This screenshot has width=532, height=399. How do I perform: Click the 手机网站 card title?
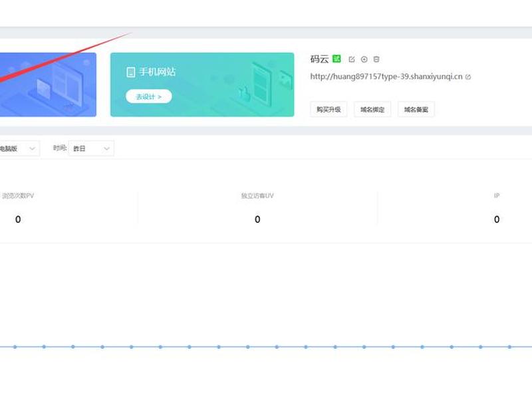157,72
